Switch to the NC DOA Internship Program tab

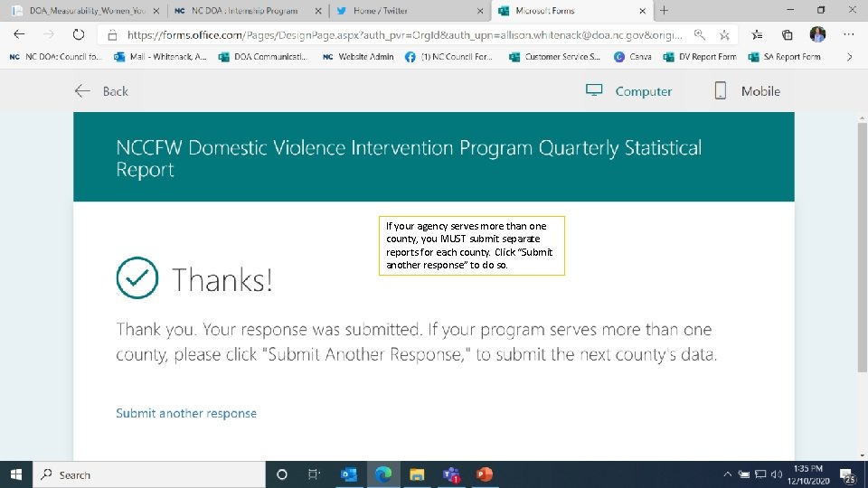click(246, 11)
